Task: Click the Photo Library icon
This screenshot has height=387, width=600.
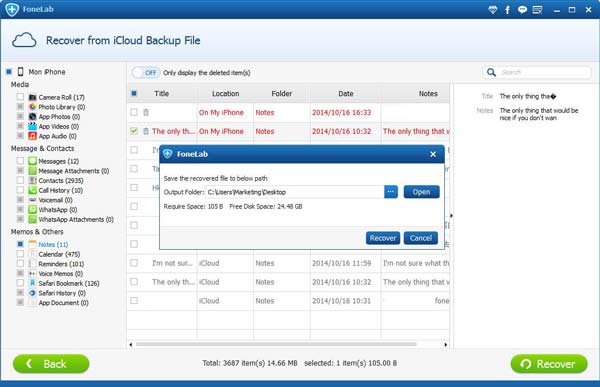Action: point(33,107)
